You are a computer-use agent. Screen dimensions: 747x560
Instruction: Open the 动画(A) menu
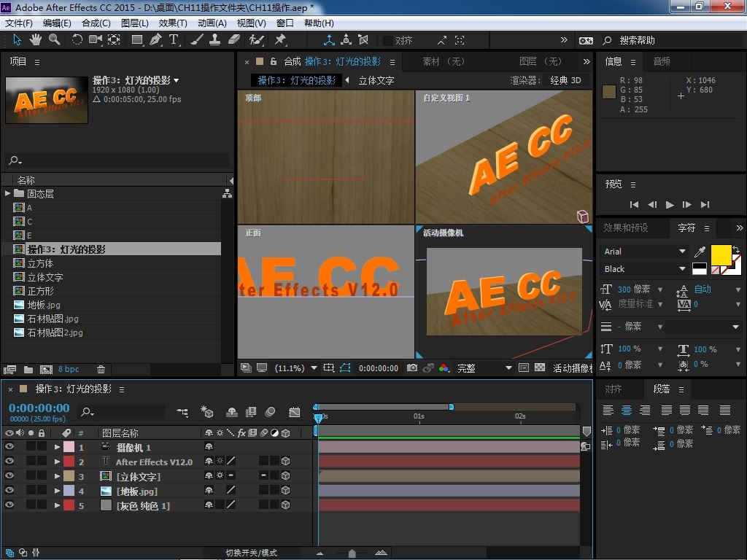[212, 23]
